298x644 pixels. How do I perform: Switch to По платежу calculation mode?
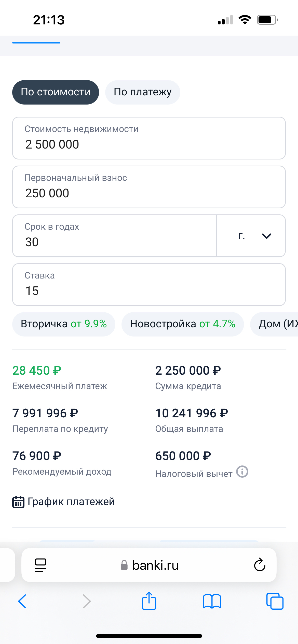pos(143,92)
